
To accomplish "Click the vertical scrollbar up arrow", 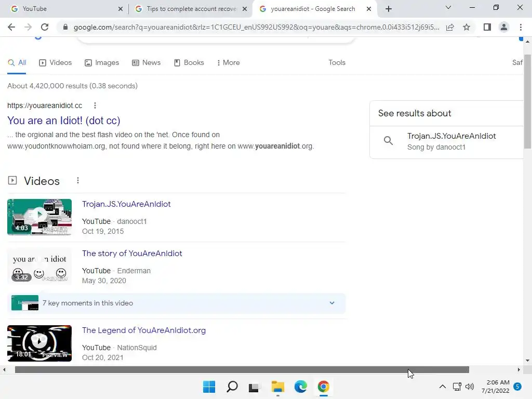I will tap(527, 42).
